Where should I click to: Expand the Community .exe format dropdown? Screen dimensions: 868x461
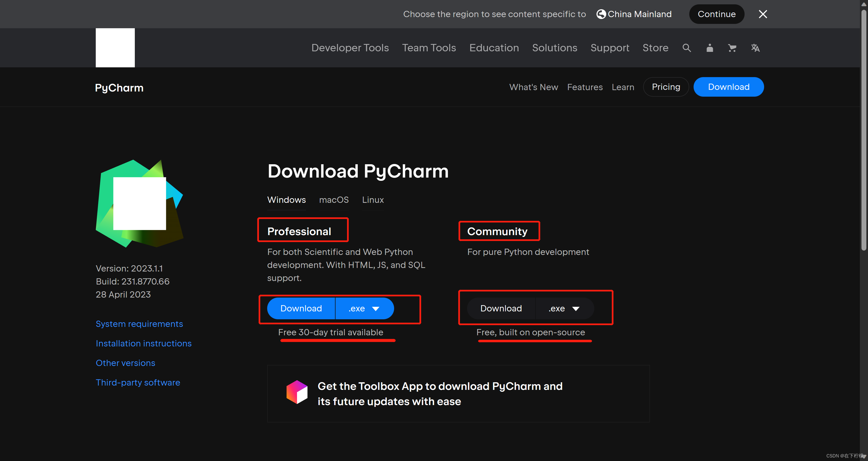577,308
